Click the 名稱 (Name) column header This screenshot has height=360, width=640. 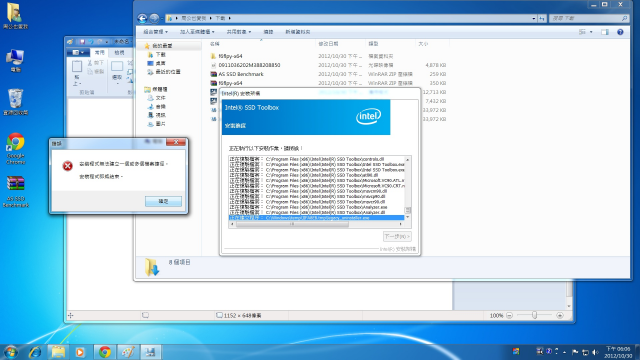click(x=261, y=44)
